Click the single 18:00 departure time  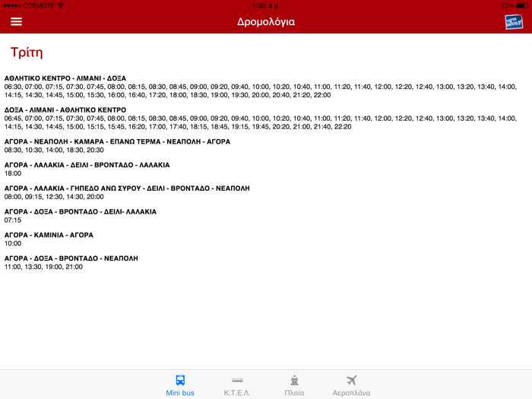click(13, 173)
